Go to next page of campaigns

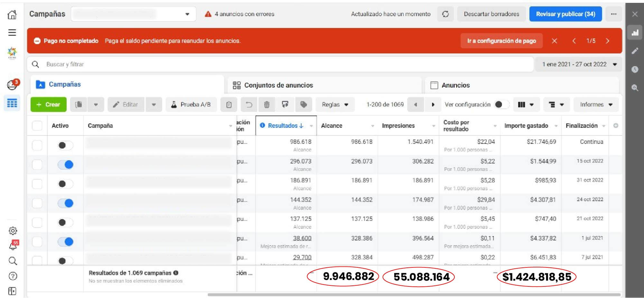coord(433,105)
